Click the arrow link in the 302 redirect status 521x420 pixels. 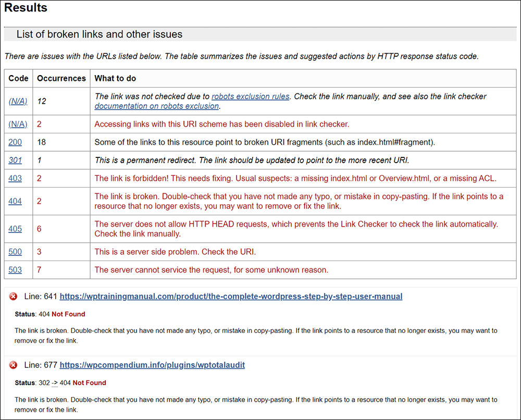pyautogui.click(x=56, y=382)
